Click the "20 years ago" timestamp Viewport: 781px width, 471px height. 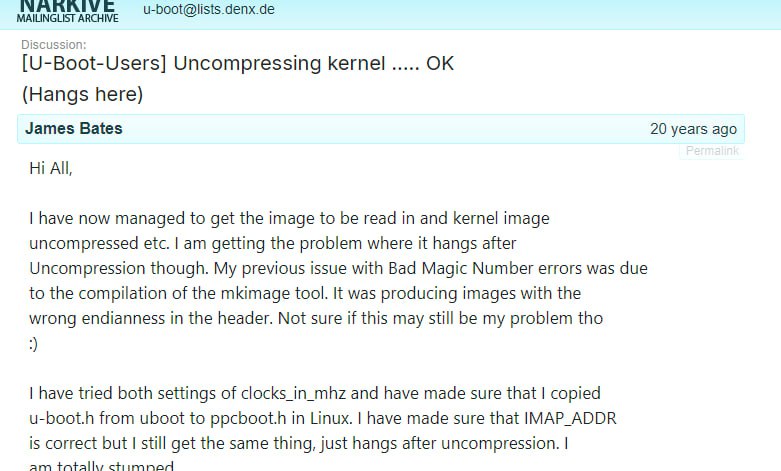pyautogui.click(x=693, y=129)
